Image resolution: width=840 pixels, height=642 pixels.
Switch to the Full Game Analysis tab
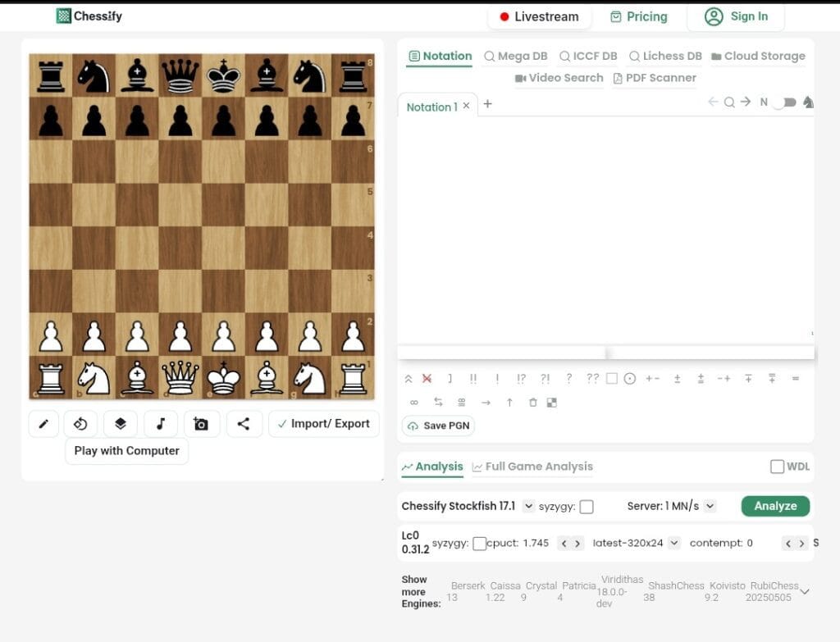(532, 467)
